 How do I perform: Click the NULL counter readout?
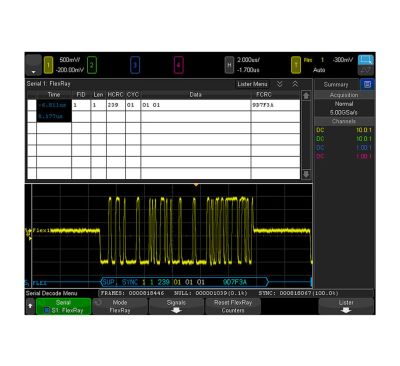pyautogui.click(x=211, y=293)
